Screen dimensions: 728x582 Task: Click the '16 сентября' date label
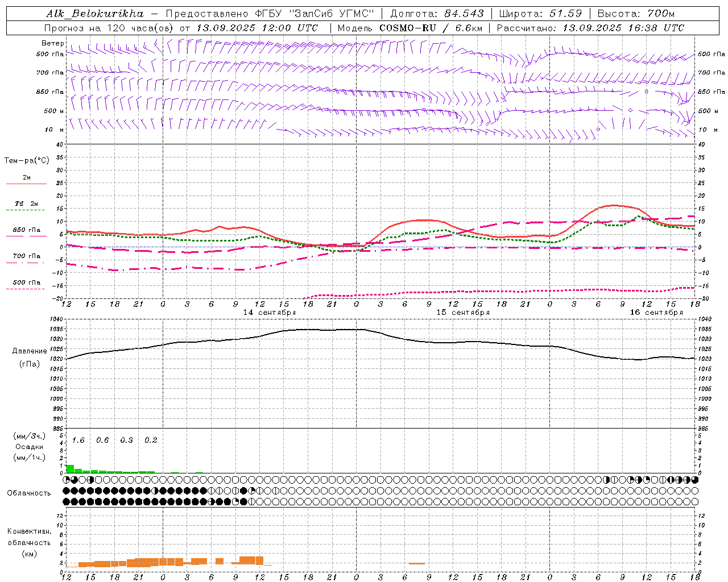656,313
